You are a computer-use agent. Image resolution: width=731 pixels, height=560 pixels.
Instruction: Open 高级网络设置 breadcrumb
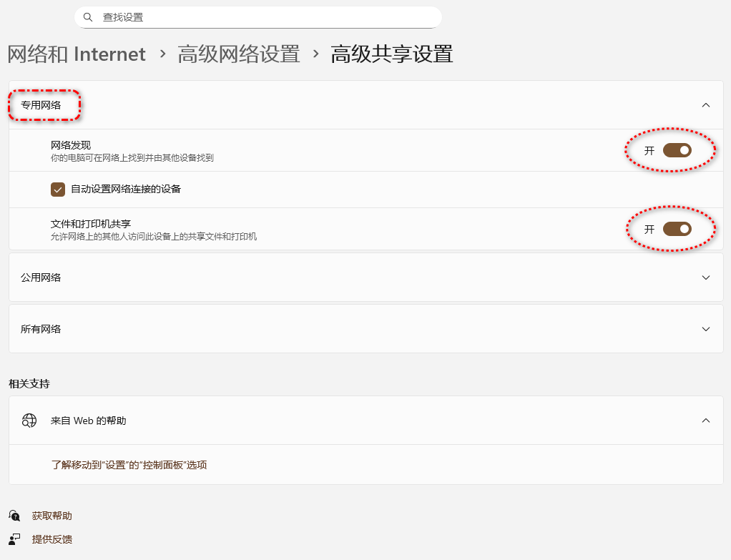click(239, 54)
